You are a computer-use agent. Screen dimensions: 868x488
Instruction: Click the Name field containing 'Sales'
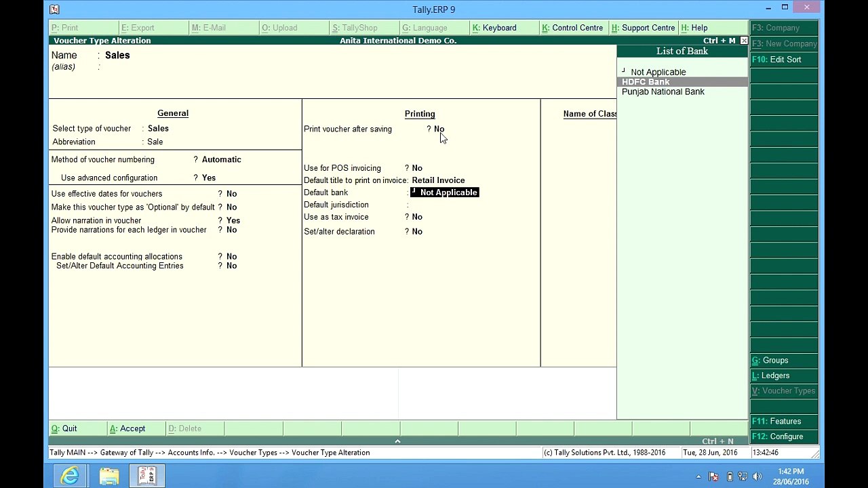tap(117, 55)
